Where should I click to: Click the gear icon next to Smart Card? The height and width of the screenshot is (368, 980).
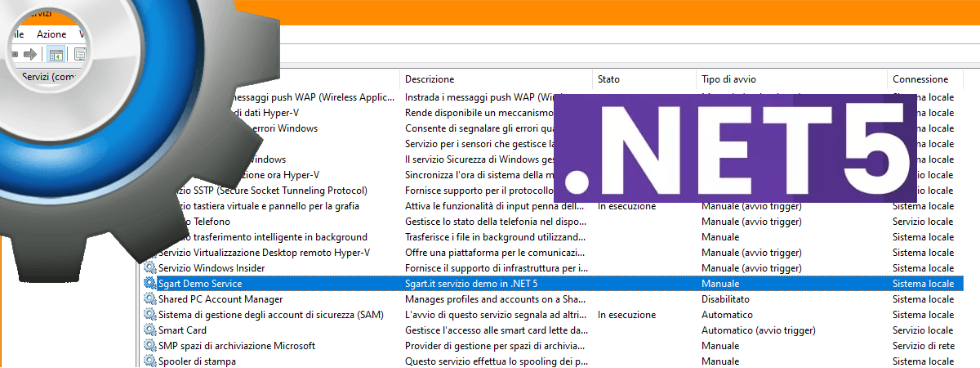pyautogui.click(x=150, y=330)
